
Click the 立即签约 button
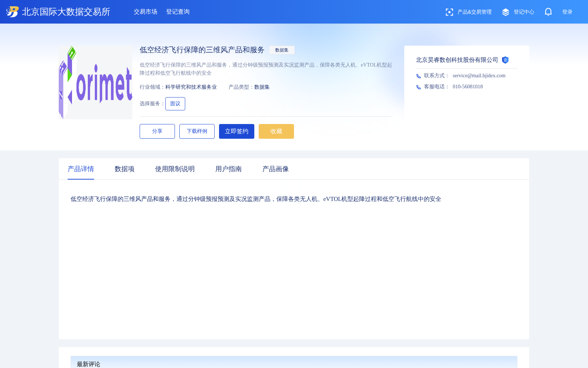(237, 131)
